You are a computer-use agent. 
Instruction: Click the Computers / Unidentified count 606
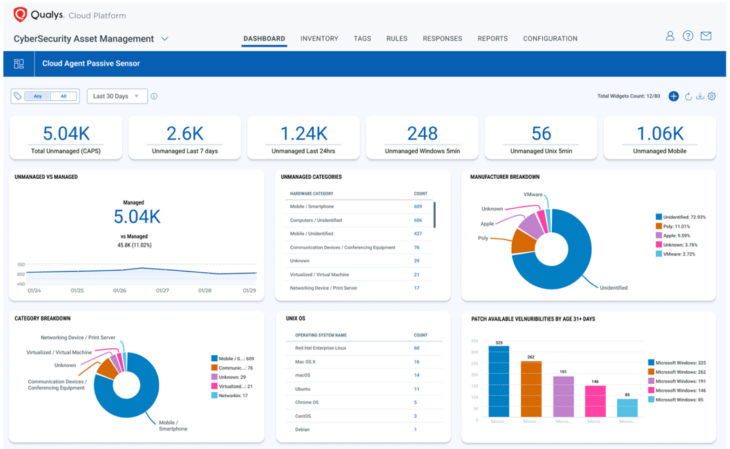click(x=418, y=220)
